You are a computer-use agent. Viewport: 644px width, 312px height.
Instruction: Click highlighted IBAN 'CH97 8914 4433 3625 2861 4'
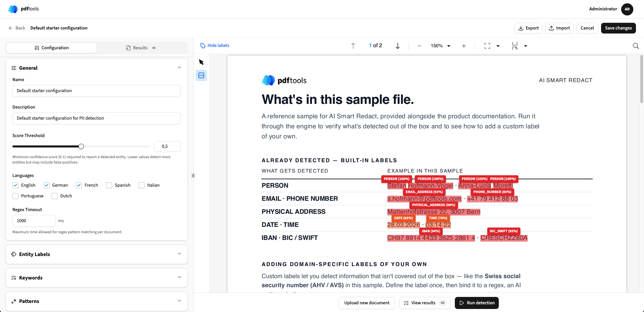[431, 238]
